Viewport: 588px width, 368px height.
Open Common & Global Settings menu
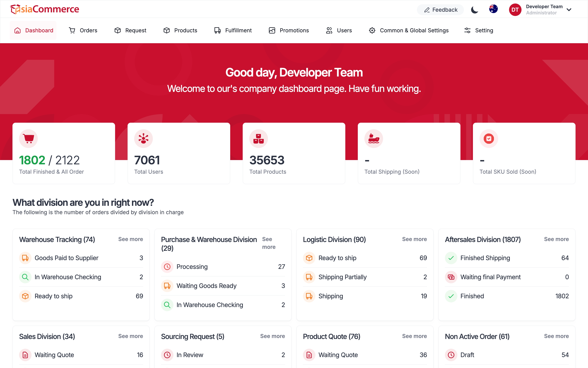(x=409, y=30)
